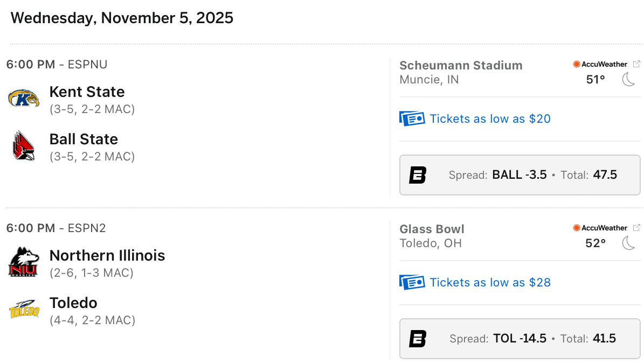Open the Northern Illinois team page
The height and width of the screenshot is (364, 644).
pos(107,255)
